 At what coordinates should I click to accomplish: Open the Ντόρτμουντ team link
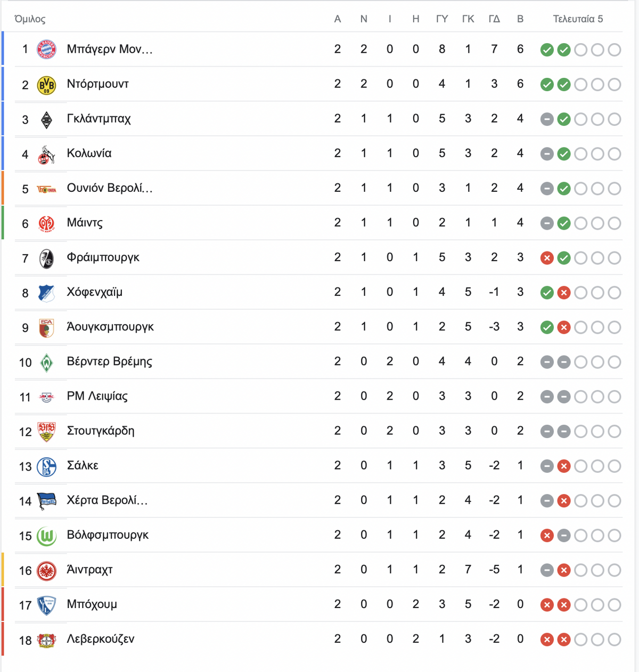[x=97, y=84]
